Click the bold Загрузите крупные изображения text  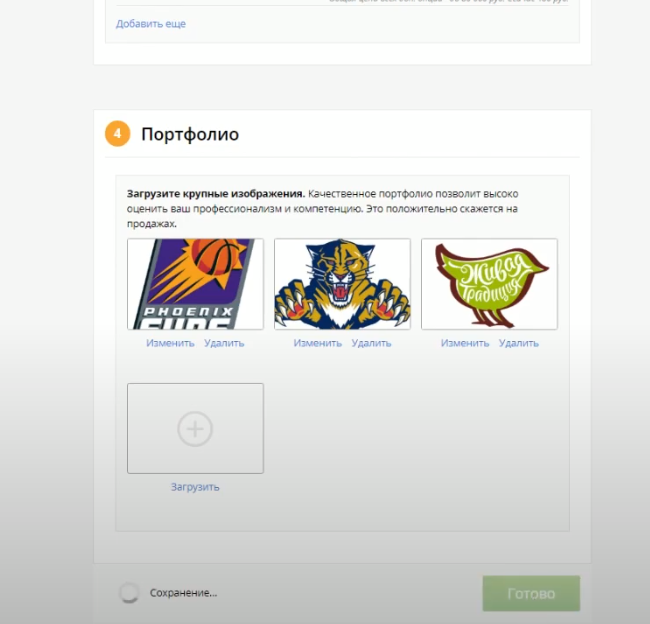pos(216,194)
